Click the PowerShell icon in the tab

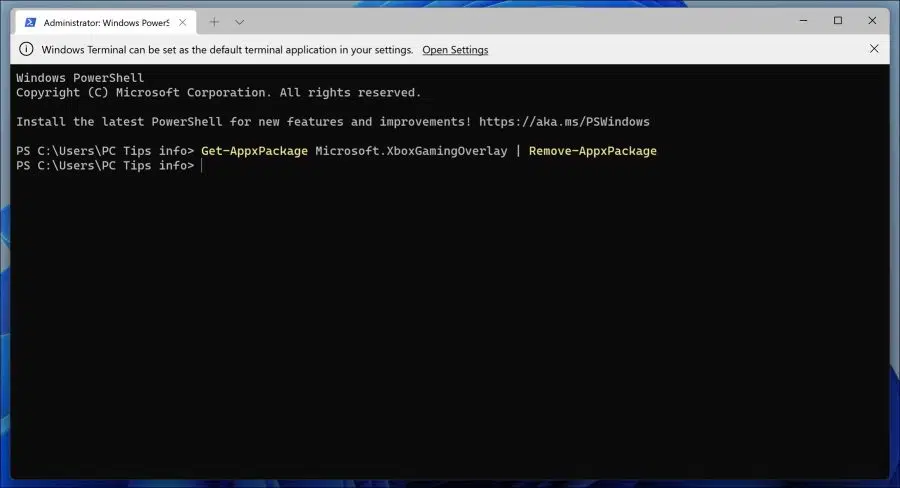pyautogui.click(x=30, y=22)
